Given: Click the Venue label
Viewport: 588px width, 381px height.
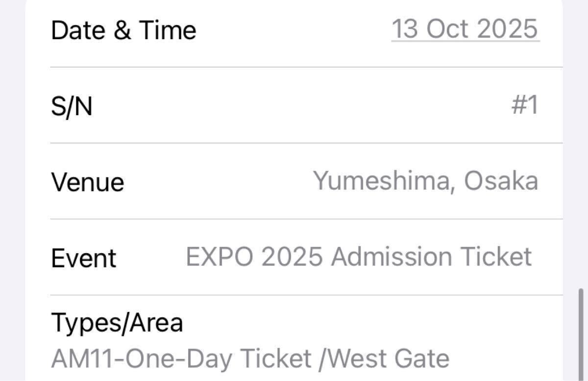Looking at the screenshot, I should click(x=88, y=182).
